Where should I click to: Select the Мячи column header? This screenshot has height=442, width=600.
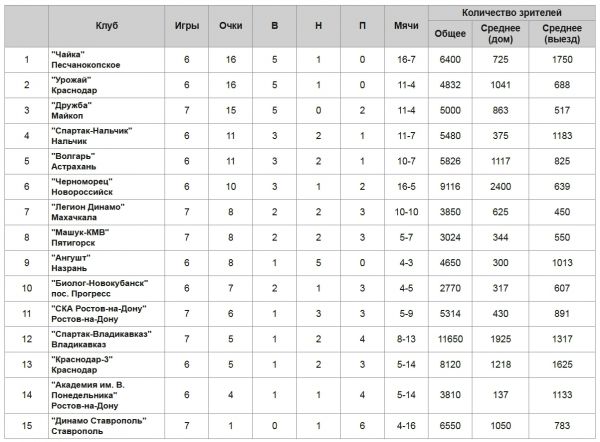point(406,26)
